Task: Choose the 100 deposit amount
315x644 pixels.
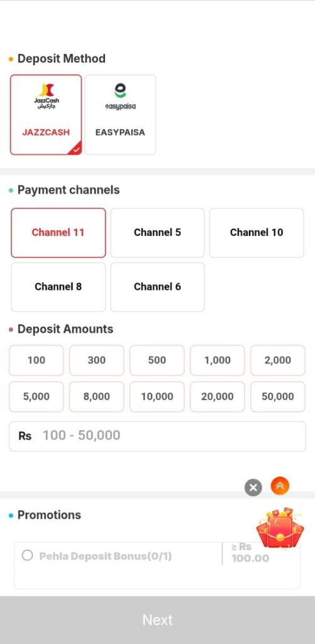Action: [36, 360]
